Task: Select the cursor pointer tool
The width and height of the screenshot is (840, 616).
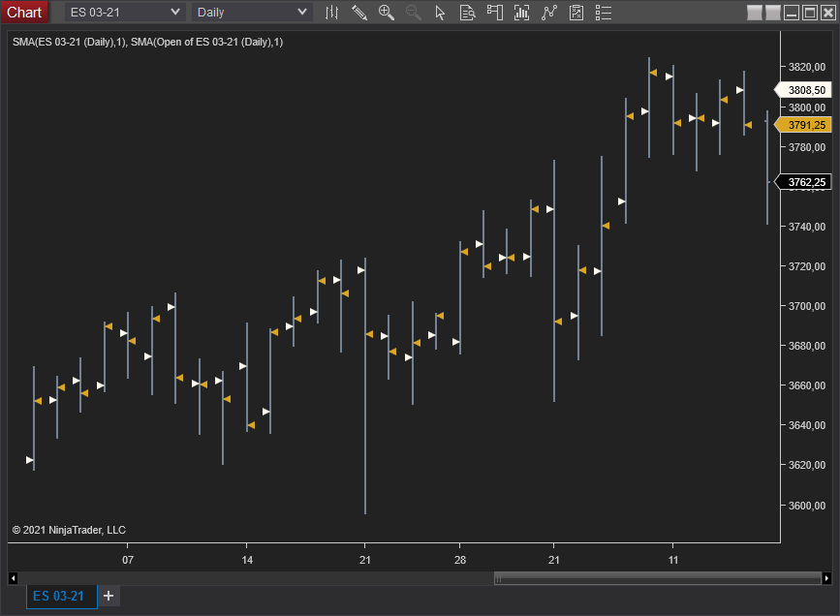Action: (440, 13)
